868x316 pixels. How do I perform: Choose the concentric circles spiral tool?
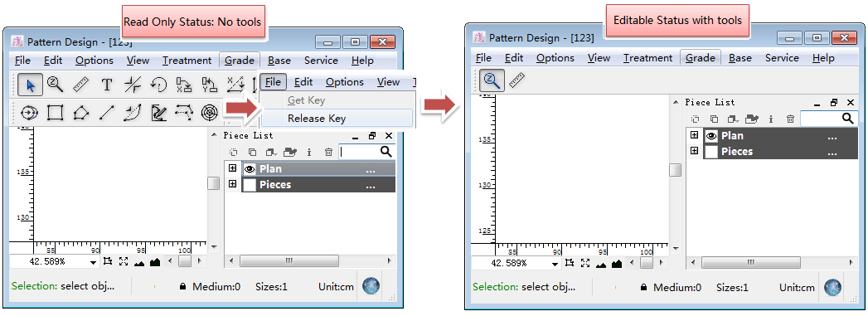pyautogui.click(x=209, y=113)
